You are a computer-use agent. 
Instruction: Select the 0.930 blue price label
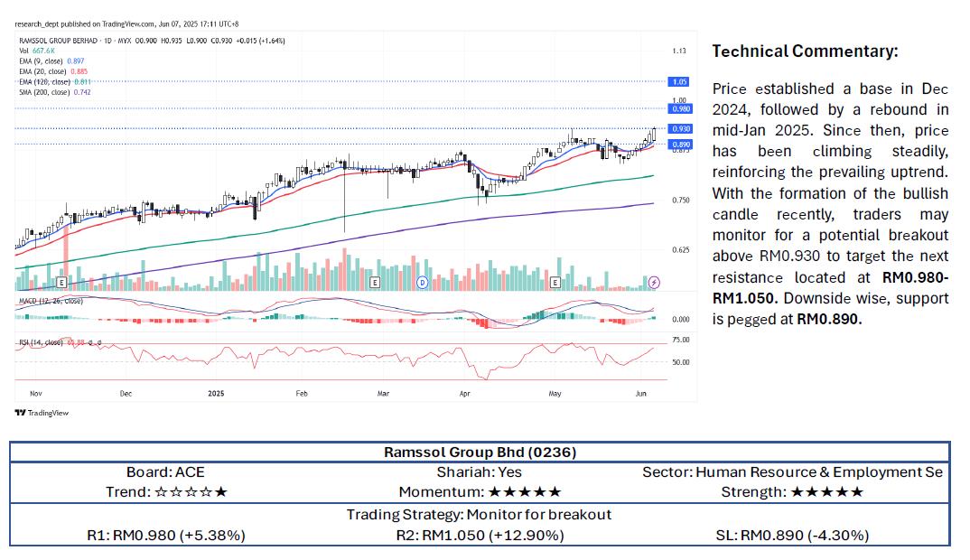point(680,128)
